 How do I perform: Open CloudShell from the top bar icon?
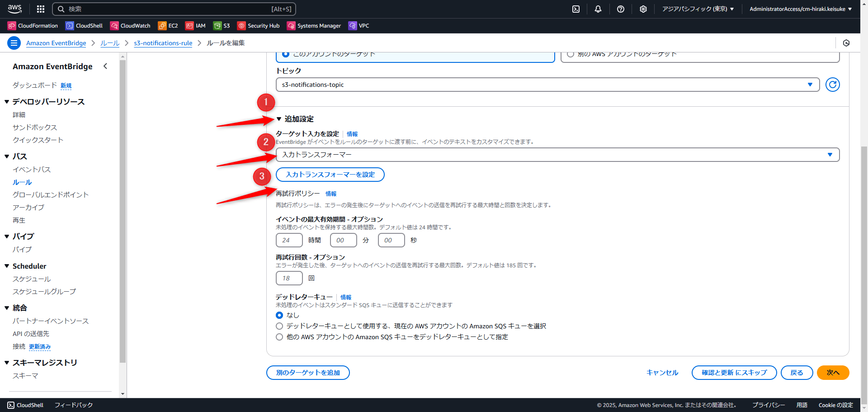pos(576,9)
